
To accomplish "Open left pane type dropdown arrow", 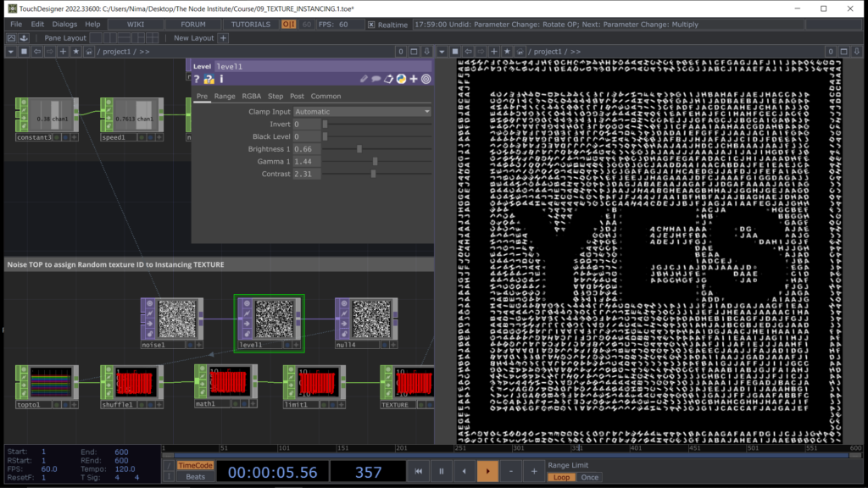I will pos(10,52).
